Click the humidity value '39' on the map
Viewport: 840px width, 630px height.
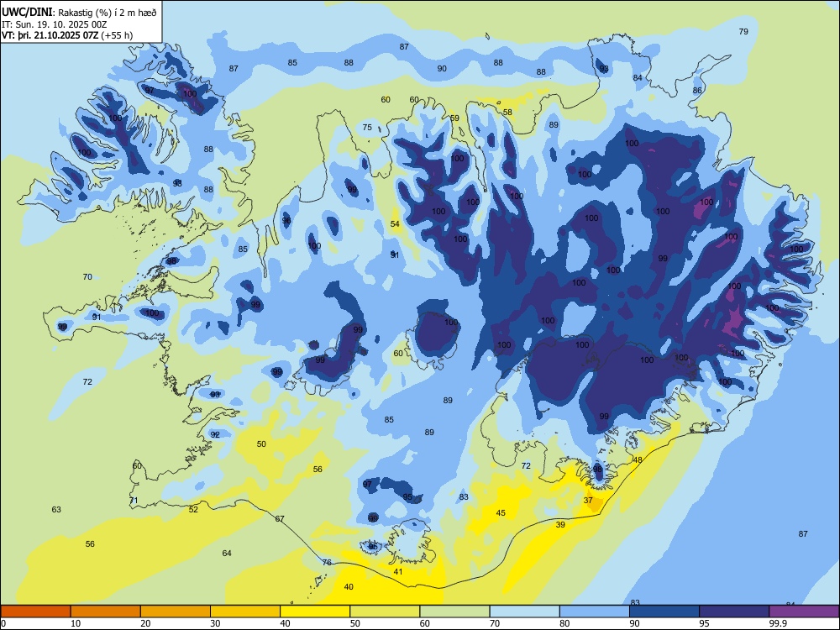click(x=560, y=525)
